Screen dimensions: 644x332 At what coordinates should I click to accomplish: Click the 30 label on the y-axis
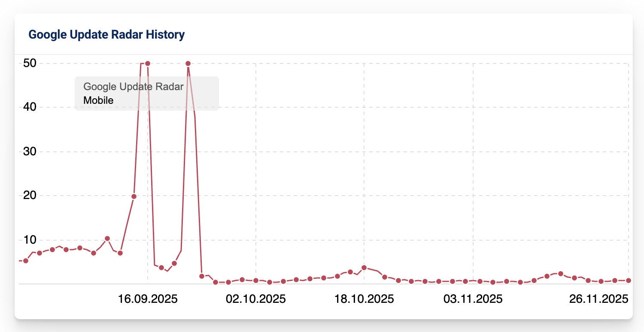(x=29, y=151)
